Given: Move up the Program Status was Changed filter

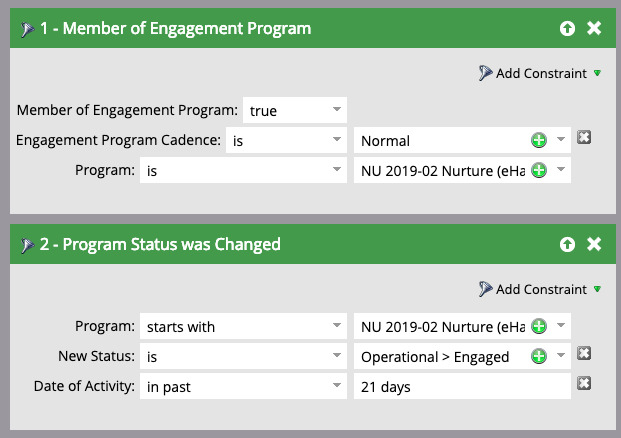Looking at the screenshot, I should click(x=567, y=244).
